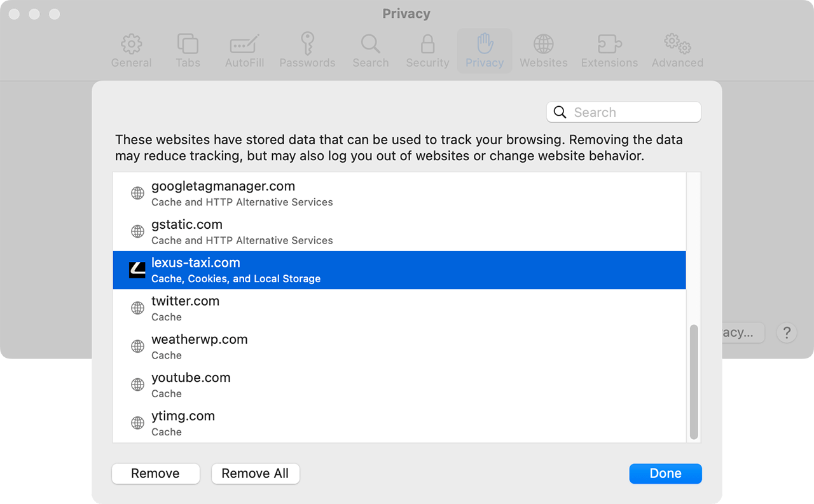
Task: Click the Done button
Action: pos(665,473)
